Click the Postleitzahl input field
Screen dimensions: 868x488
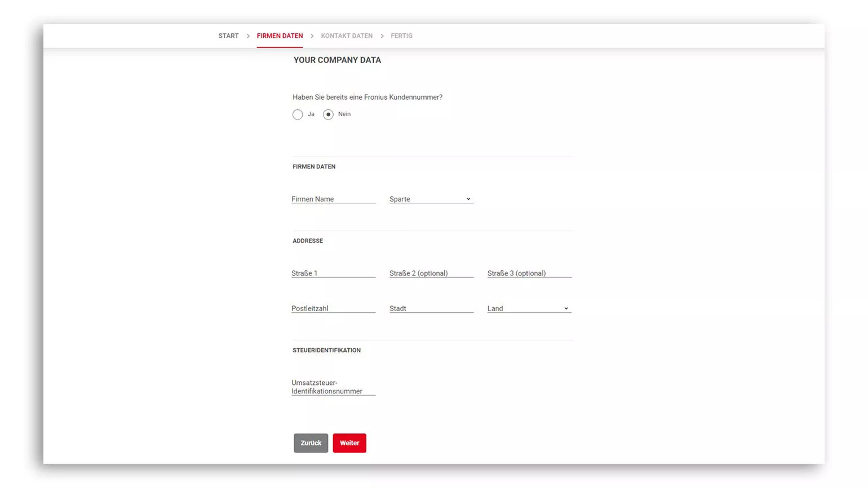click(333, 308)
